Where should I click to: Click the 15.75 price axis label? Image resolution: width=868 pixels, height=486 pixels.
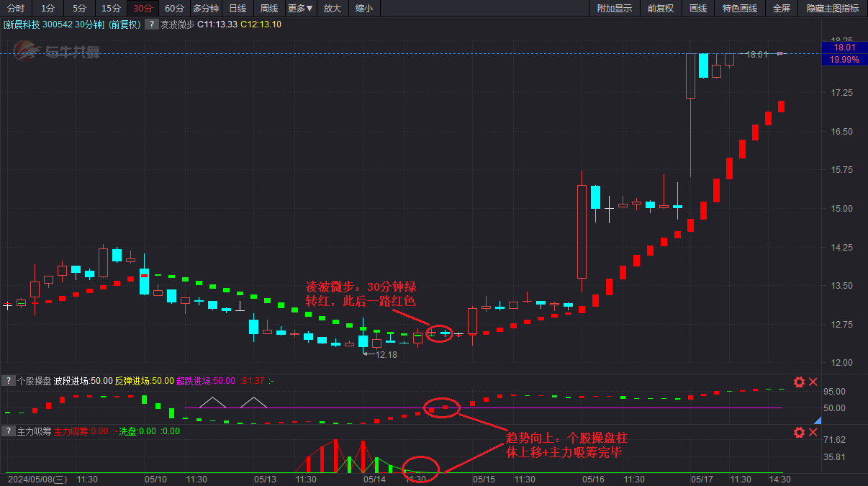843,170
